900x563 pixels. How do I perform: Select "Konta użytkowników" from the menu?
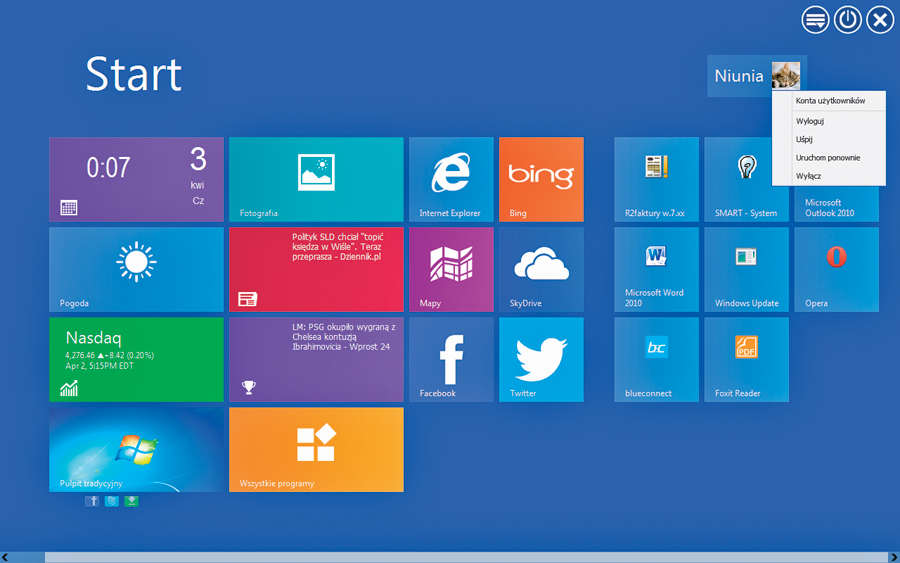pyautogui.click(x=829, y=101)
